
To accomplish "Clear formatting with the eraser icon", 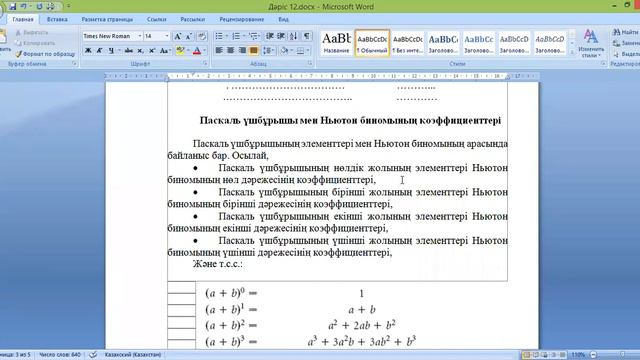I will tap(202, 36).
